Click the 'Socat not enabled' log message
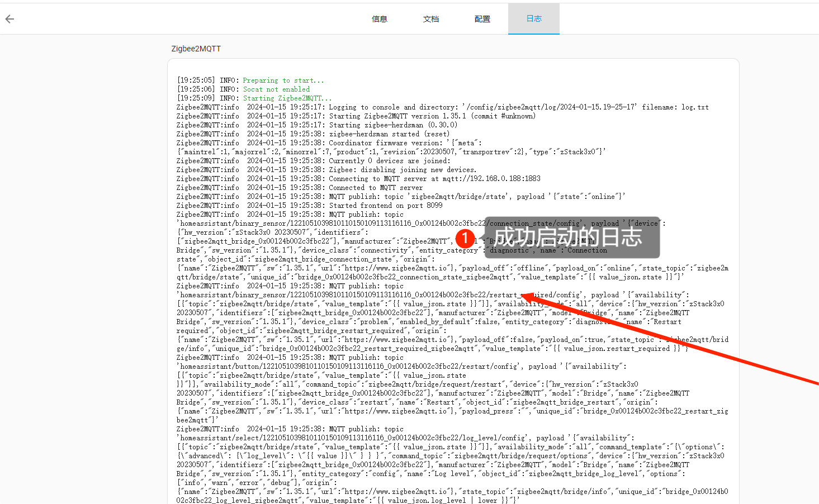This screenshot has height=504, width=819. 276,89
